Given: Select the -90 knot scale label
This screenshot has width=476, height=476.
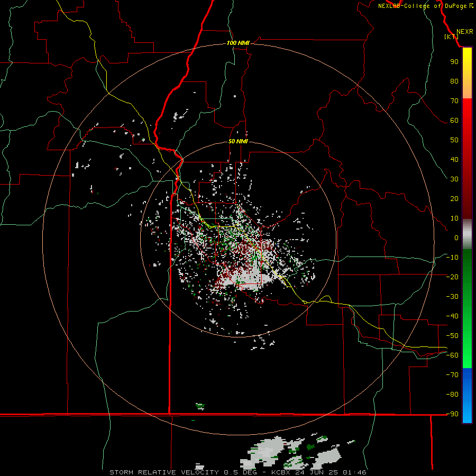Looking at the screenshot, I should tap(452, 414).
